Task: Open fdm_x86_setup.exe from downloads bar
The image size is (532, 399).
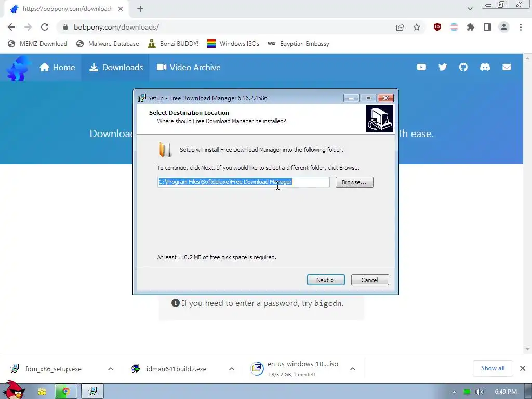Action: [53, 369]
